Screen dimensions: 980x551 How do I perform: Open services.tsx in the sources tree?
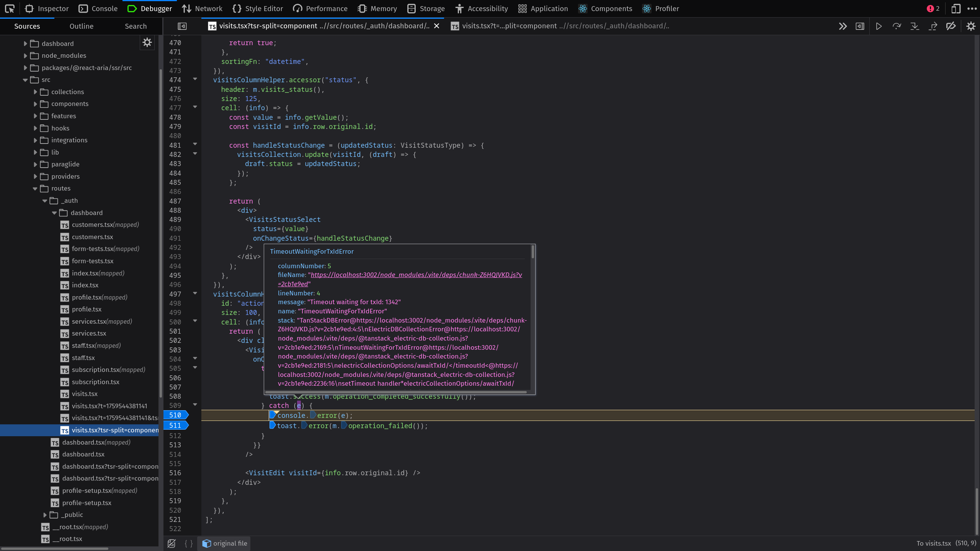(89, 333)
